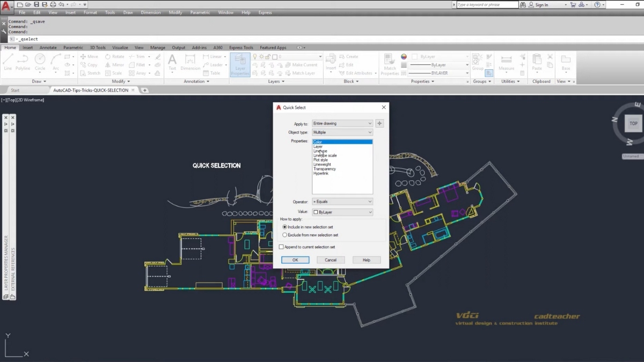
Task: Expand the Modify panel
Action: pyautogui.click(x=121, y=82)
